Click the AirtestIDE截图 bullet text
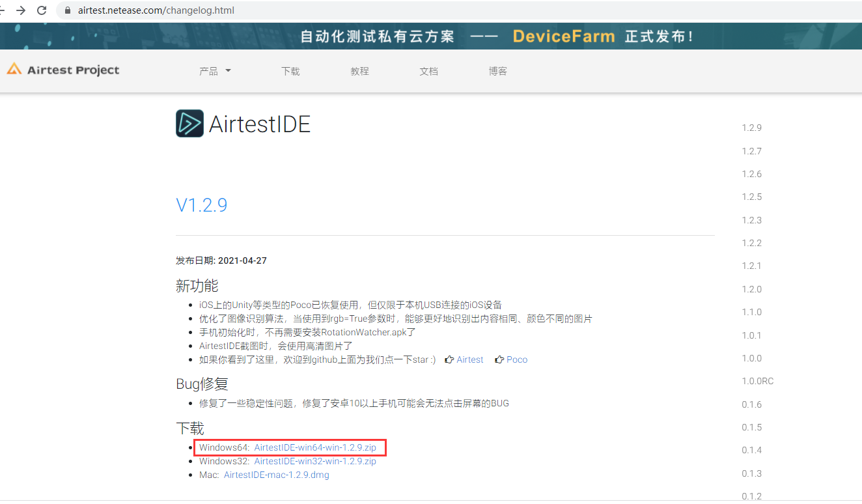This screenshot has height=504, width=862. tap(276, 346)
